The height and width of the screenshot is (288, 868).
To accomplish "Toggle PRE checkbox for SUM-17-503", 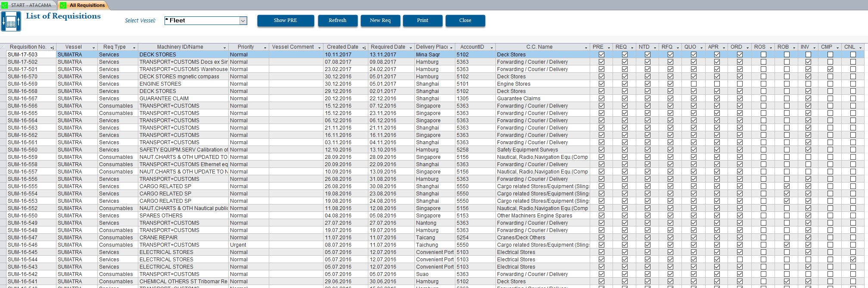I will (x=601, y=55).
